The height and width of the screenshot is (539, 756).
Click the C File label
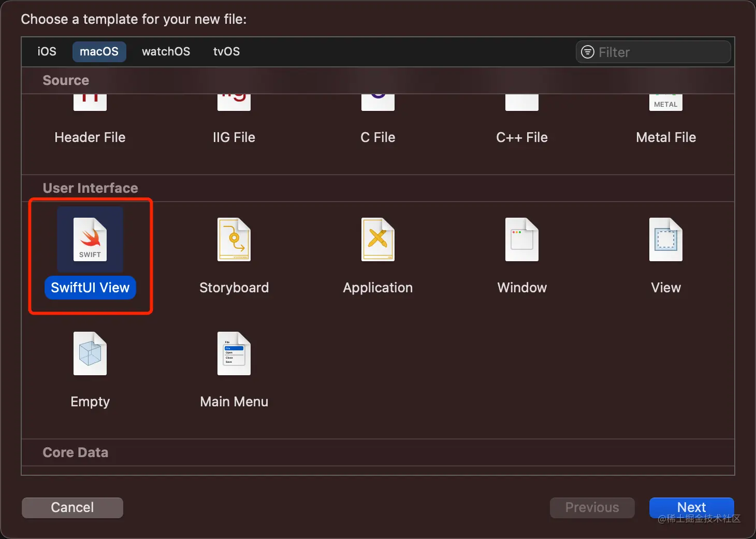[378, 137]
